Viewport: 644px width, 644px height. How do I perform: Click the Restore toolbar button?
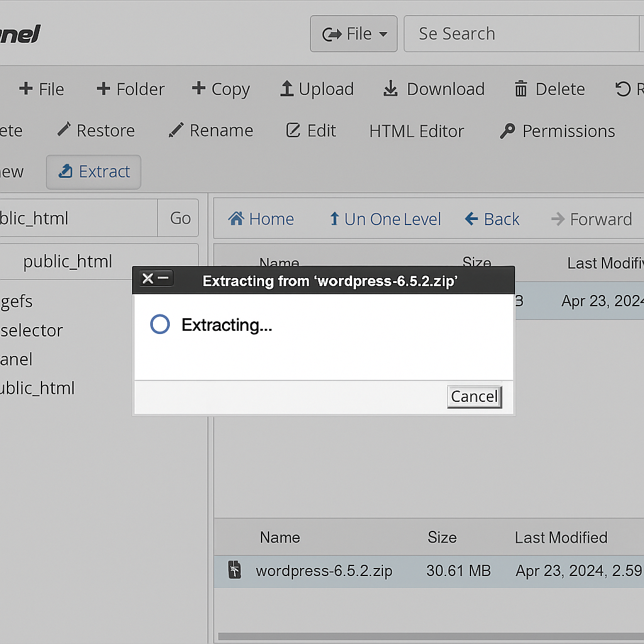(x=96, y=131)
